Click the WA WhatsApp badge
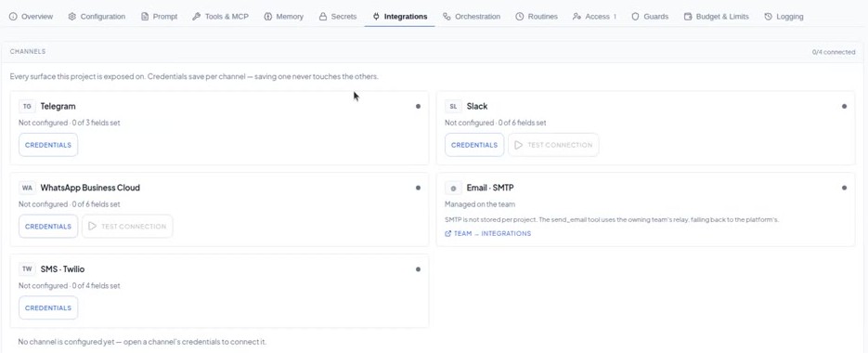868x353 pixels. point(27,188)
